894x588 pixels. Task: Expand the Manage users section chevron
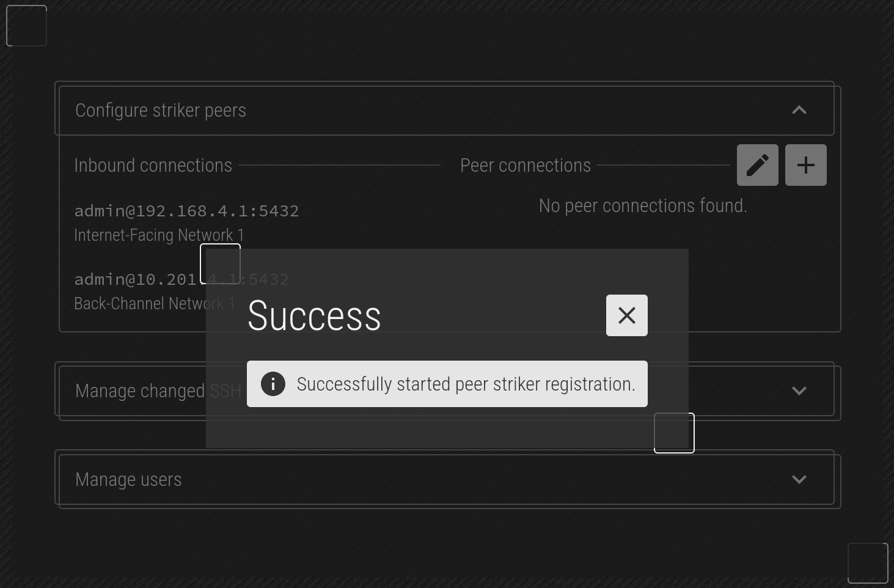[799, 479]
